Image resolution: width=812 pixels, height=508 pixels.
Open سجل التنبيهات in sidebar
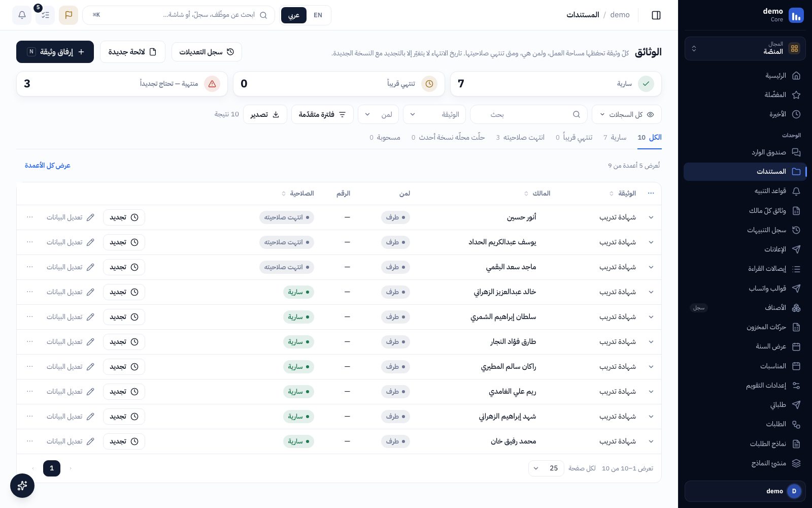(745, 230)
